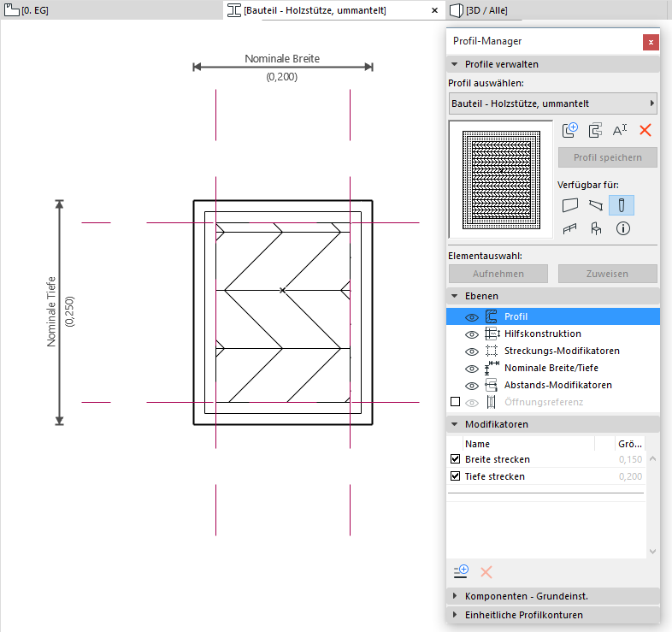
Task: Make the profile available for beams
Action: click(596, 205)
